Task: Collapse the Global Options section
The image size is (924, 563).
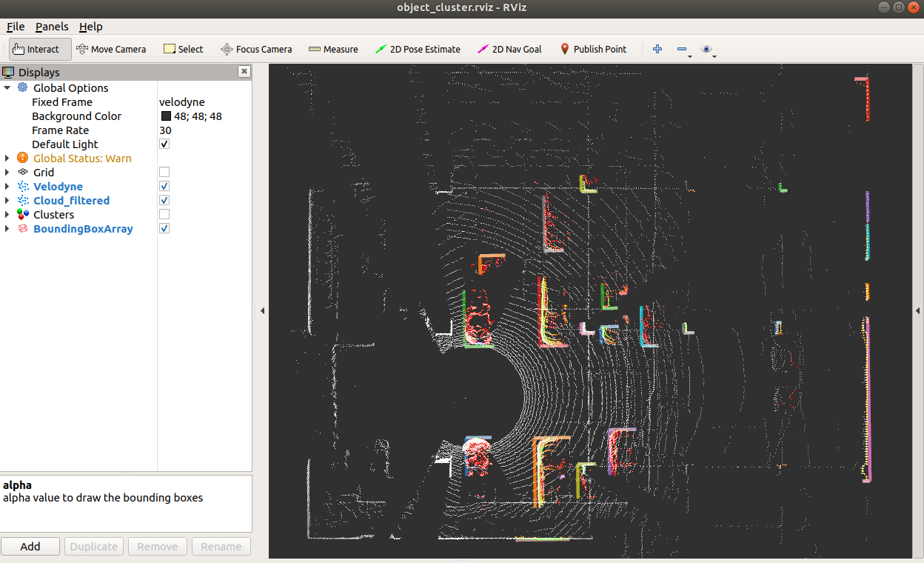Action: [x=7, y=88]
